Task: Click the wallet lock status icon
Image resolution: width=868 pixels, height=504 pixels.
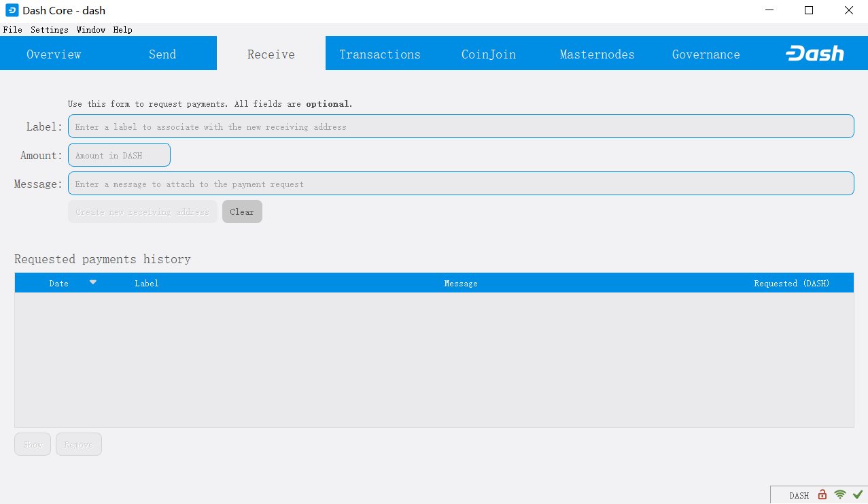Action: [822, 494]
